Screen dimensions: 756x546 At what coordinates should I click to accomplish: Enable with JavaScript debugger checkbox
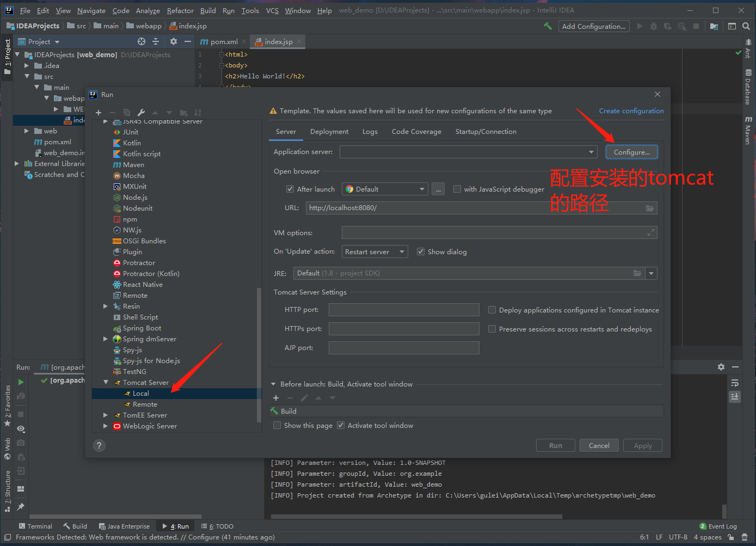coord(457,189)
